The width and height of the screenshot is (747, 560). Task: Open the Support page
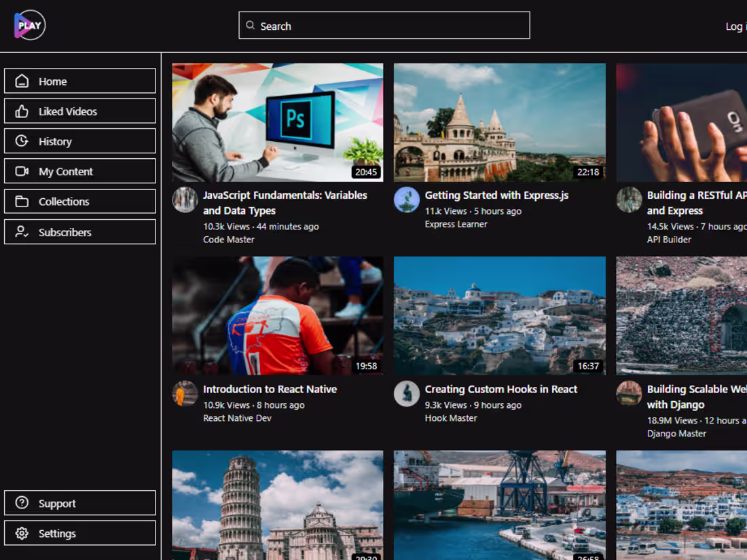[x=80, y=503]
